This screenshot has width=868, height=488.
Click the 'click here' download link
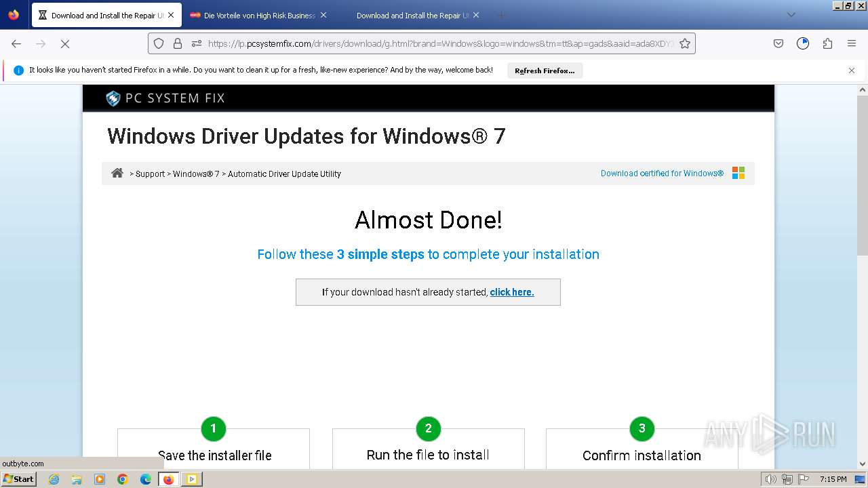(512, 292)
